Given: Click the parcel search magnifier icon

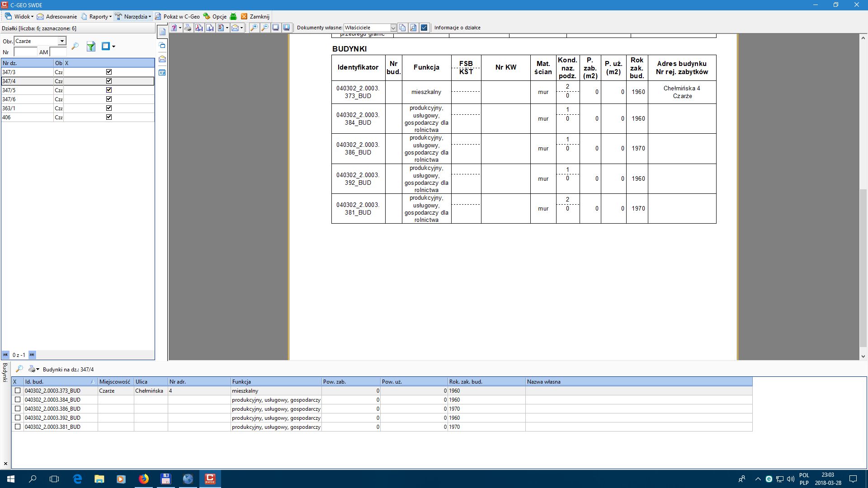Looking at the screenshot, I should tap(75, 46).
